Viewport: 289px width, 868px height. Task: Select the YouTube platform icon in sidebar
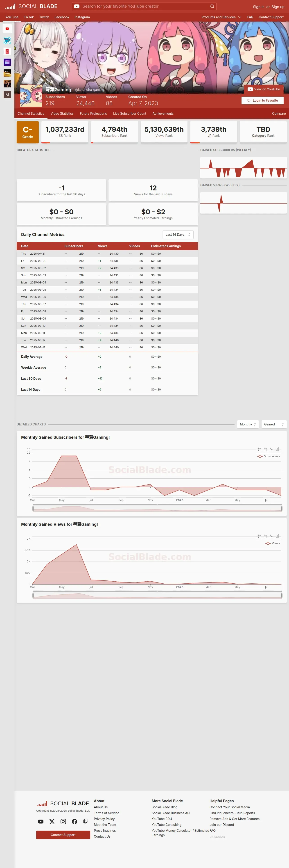7,29
